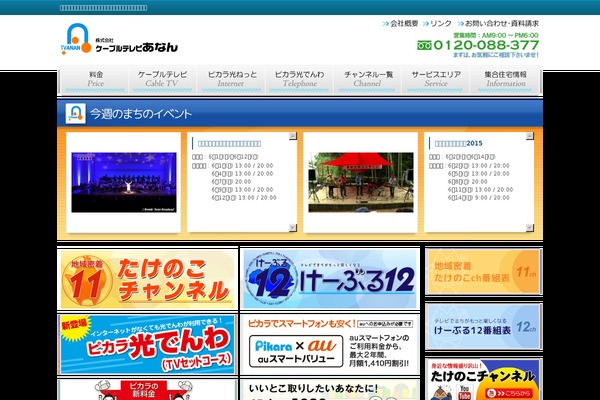600x400 pixels.
Task: Click the YouTube logo icon
Action: (464, 393)
